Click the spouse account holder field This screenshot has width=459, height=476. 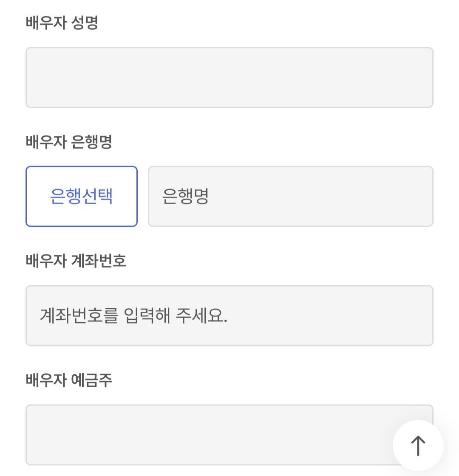point(229,435)
